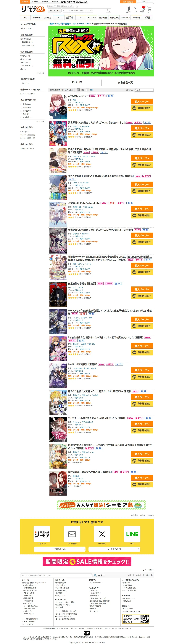Switch to 詳細 list view icon
The image size is (174, 644).
tap(80, 90)
